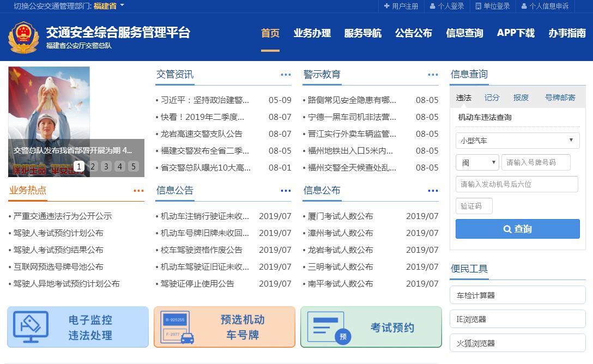This screenshot has width=593, height=364.
Task: Open the 电子监控违法处理 monitor icon tile
Action: 78,327
